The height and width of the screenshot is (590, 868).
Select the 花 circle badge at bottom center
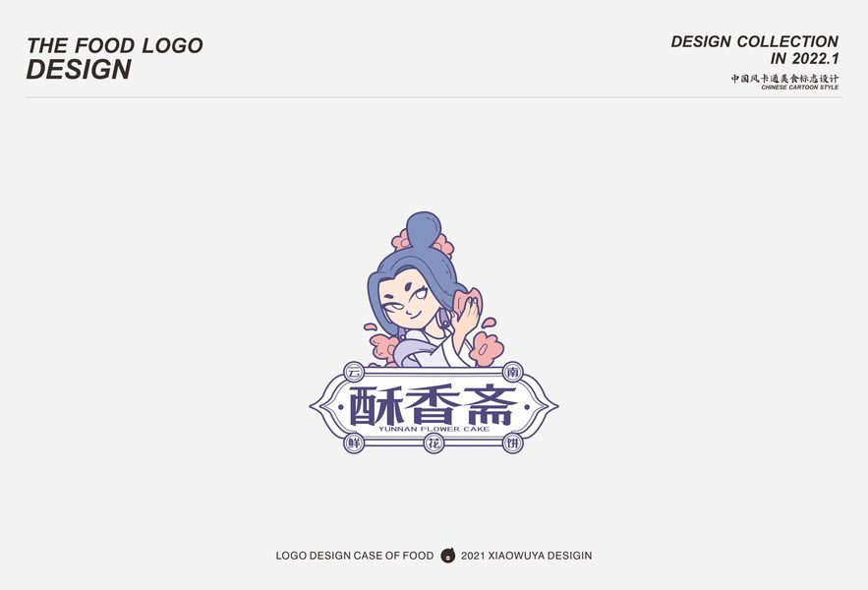point(434,443)
